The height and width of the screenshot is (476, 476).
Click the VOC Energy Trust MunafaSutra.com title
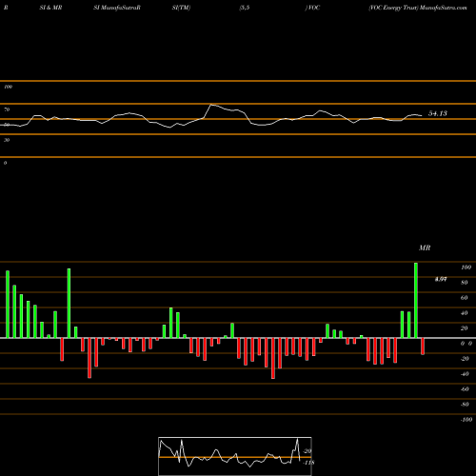pos(418,8)
